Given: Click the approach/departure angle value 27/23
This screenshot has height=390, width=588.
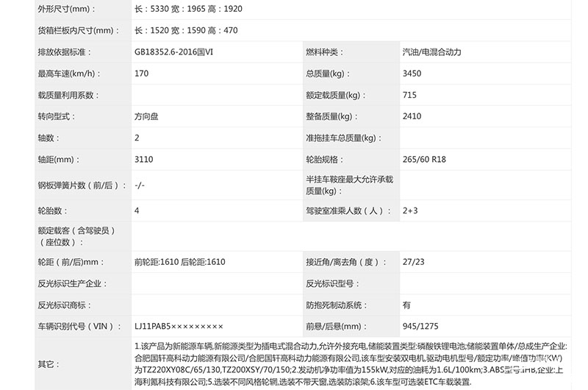Looking at the screenshot, I should 413,262.
